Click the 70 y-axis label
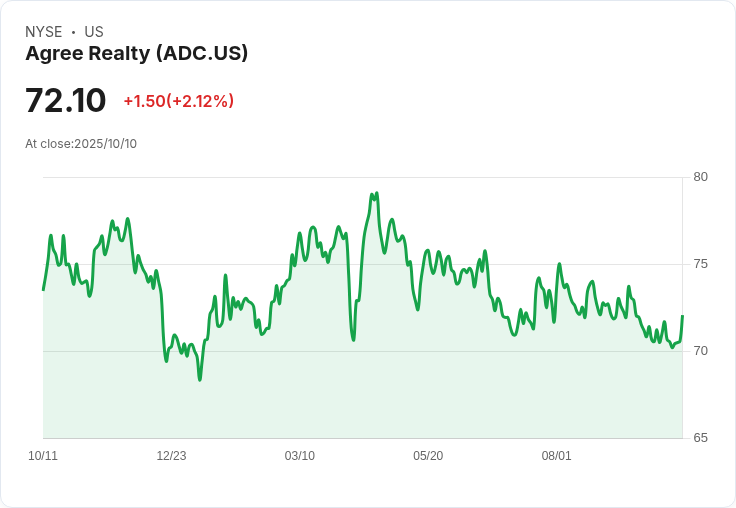Image resolution: width=736 pixels, height=508 pixels. coord(700,351)
